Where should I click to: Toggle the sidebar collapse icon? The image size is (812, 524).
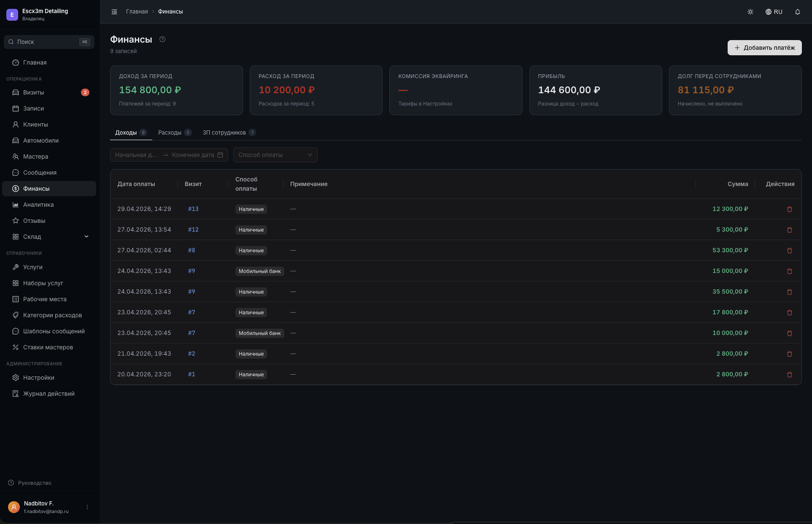point(114,12)
